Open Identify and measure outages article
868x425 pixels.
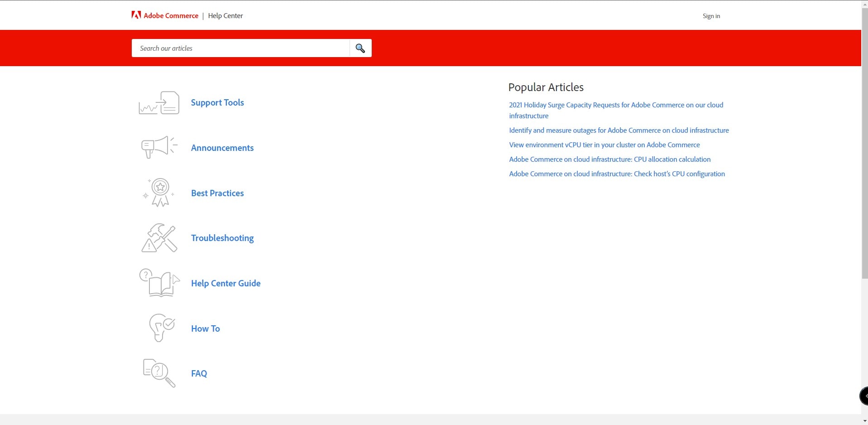pyautogui.click(x=619, y=130)
